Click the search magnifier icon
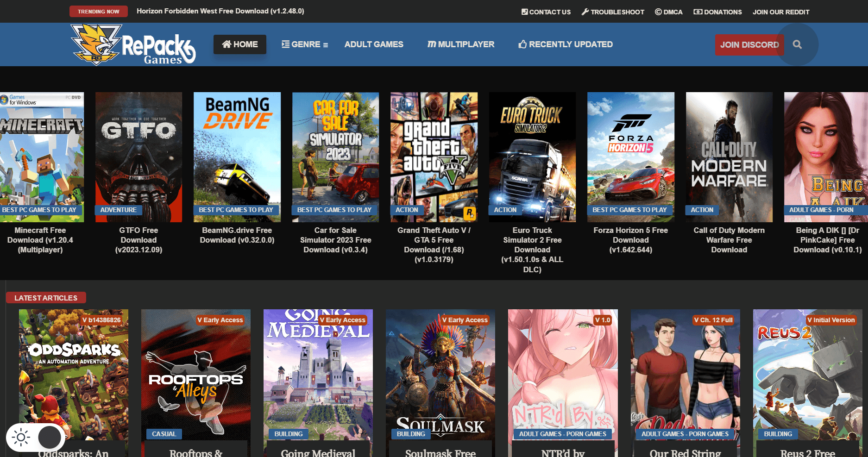This screenshot has height=457, width=868. point(797,44)
